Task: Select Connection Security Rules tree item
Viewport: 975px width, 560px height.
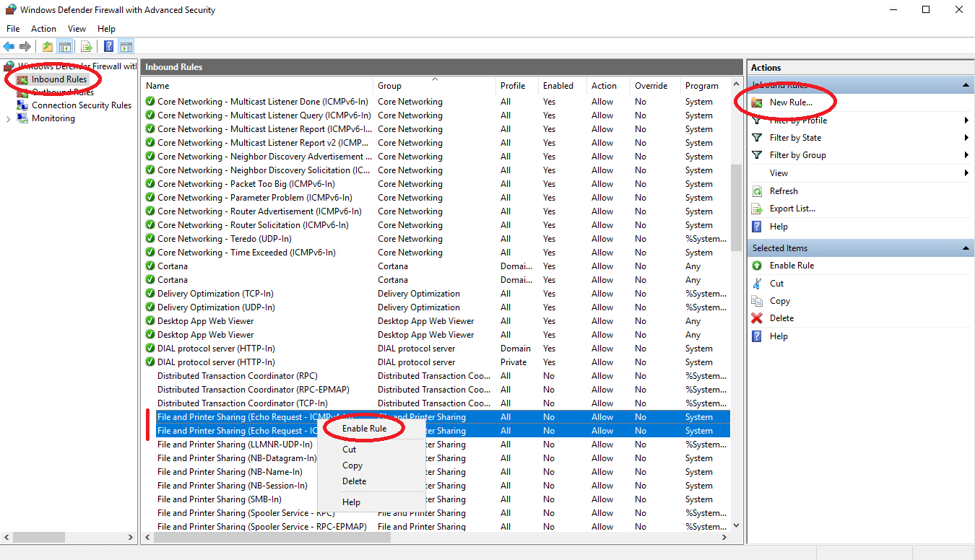Action: (82, 105)
